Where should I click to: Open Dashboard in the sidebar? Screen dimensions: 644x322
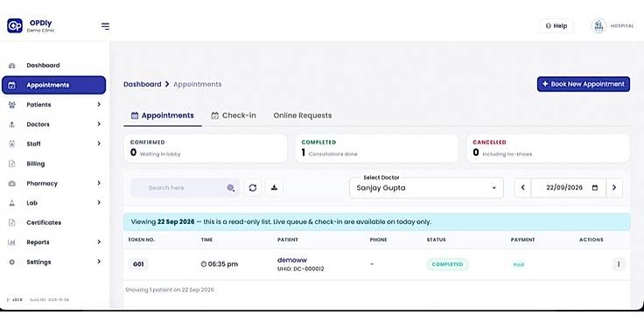click(x=43, y=66)
